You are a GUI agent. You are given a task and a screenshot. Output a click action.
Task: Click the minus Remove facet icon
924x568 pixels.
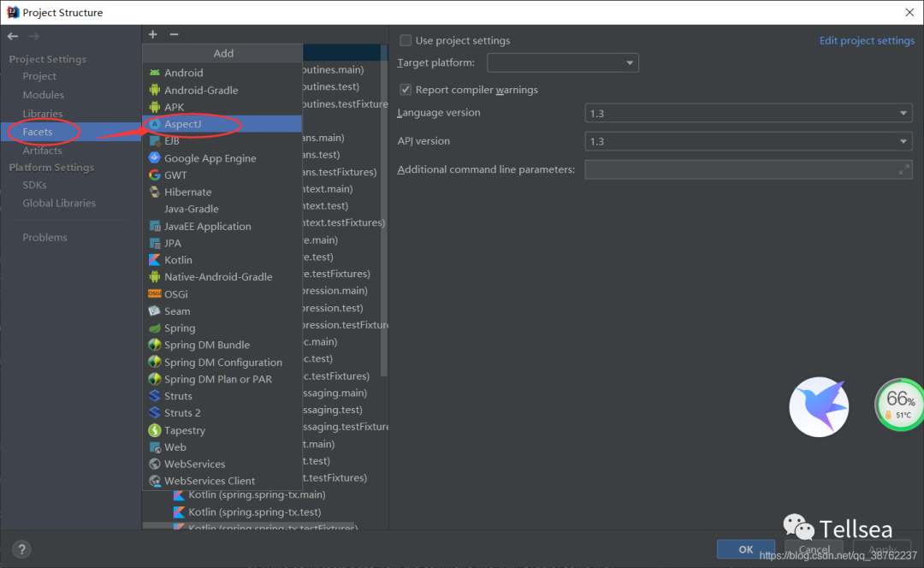pos(174,34)
